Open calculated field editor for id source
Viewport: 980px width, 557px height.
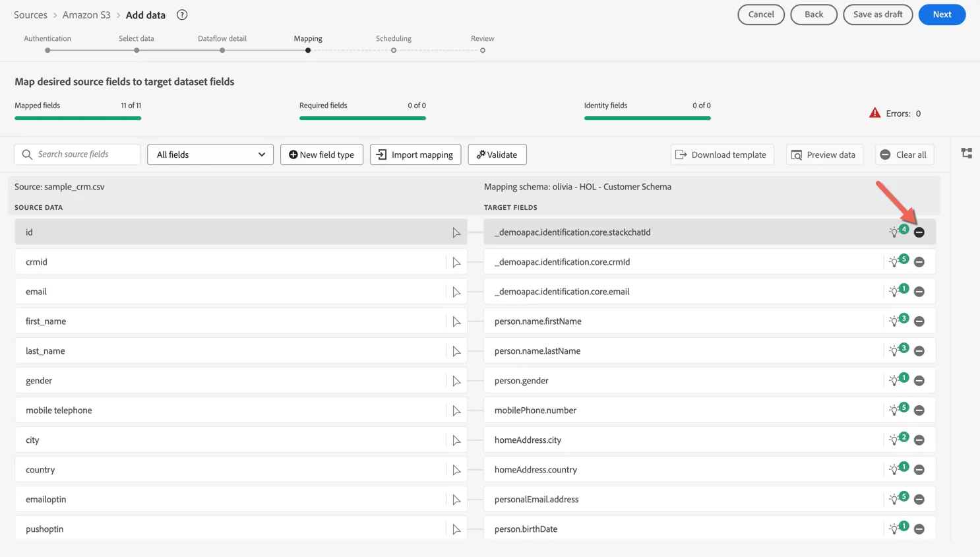pyautogui.click(x=456, y=232)
